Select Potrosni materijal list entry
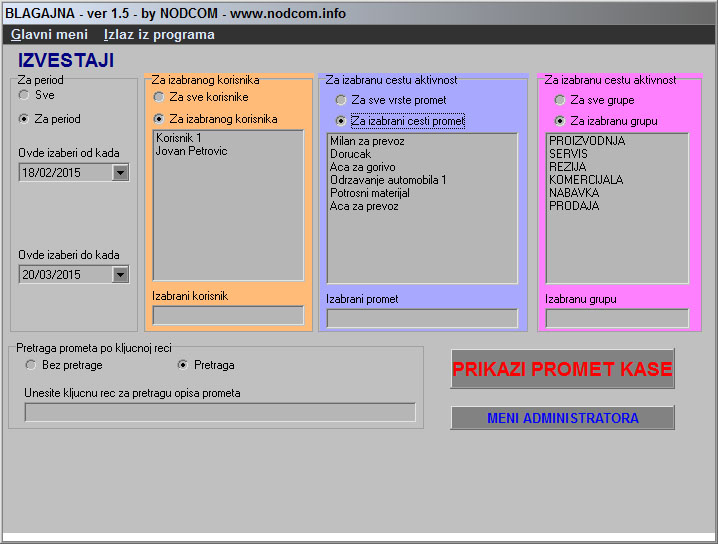Viewport: 718px width, 544px height. click(x=422, y=193)
